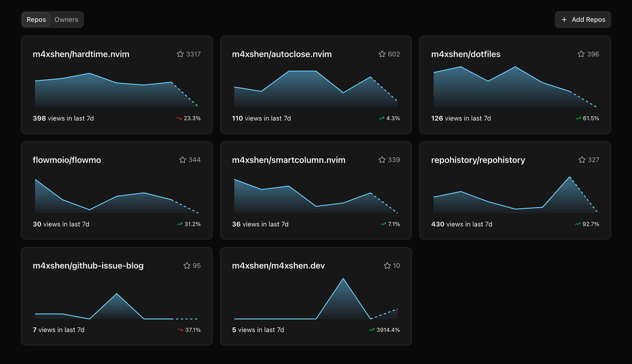Click the star icon on flowmoio/flowmo card
The image size is (632, 364).
(182, 159)
